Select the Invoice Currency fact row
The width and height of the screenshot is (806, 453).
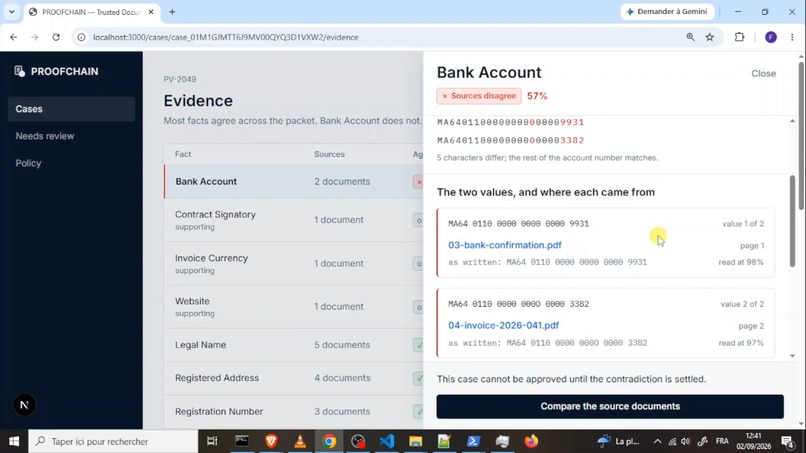tap(294, 263)
